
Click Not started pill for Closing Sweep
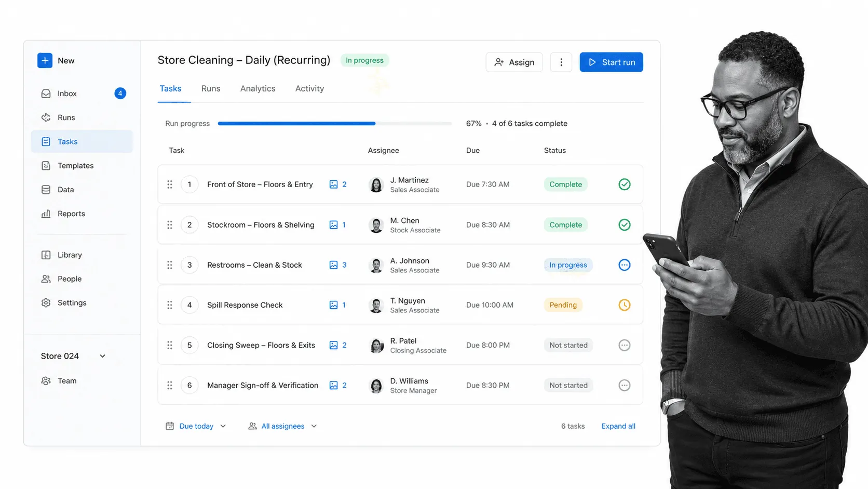pyautogui.click(x=568, y=345)
